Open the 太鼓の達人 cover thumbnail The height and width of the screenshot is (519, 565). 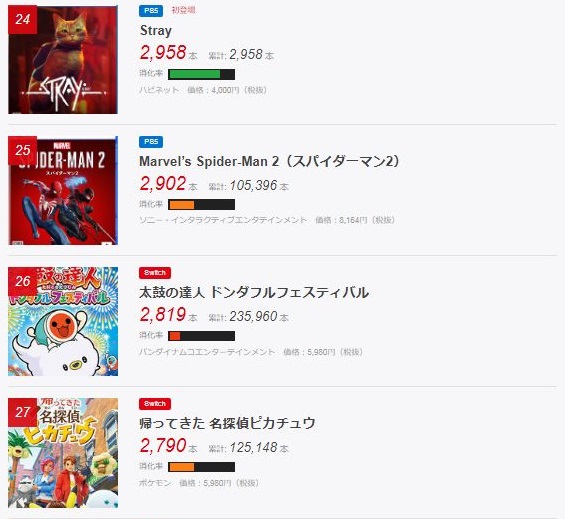pos(63,321)
